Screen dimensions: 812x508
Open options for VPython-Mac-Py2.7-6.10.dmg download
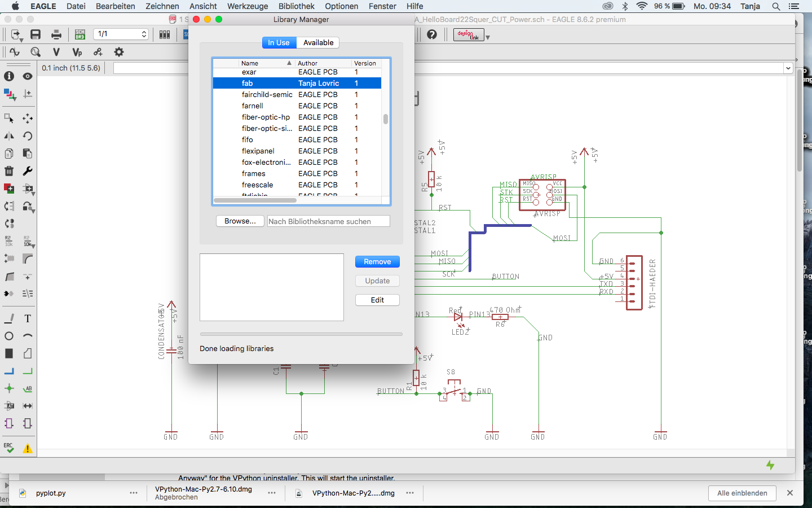coord(272,493)
